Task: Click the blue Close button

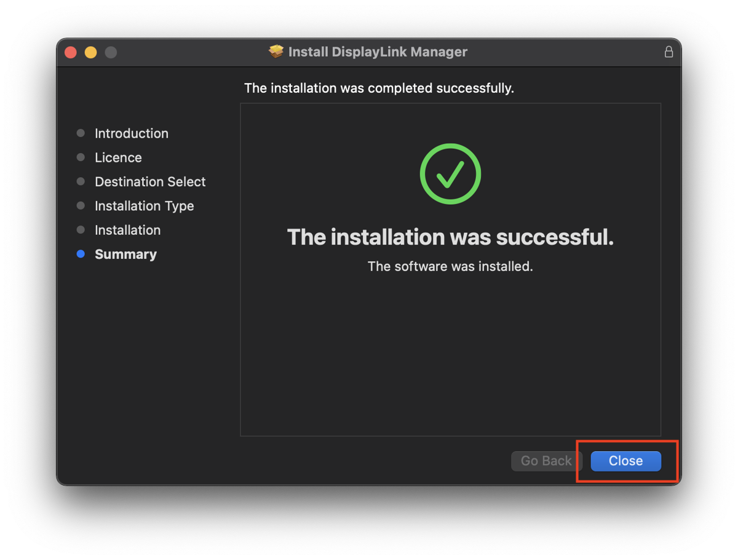Action: click(625, 461)
